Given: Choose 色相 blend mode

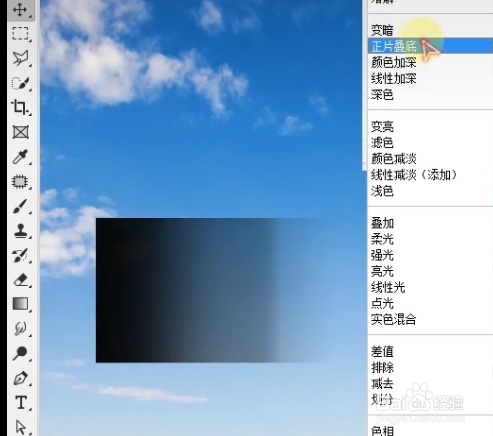Looking at the screenshot, I should pos(382,431).
